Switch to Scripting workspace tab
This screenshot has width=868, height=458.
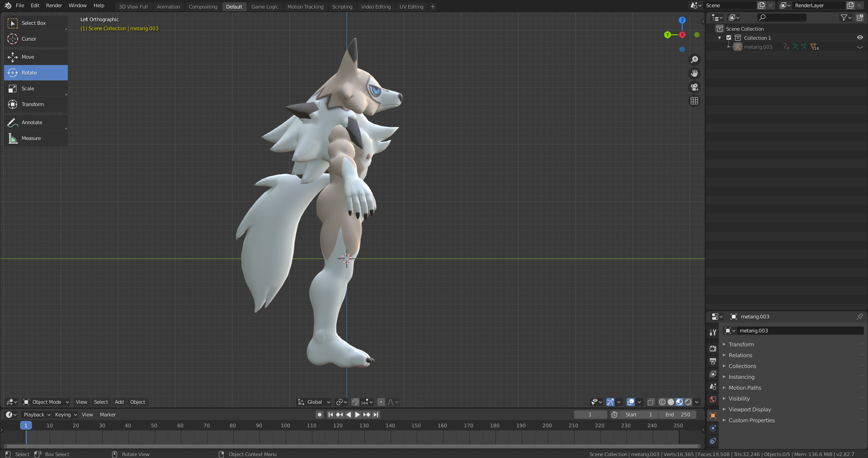(342, 7)
